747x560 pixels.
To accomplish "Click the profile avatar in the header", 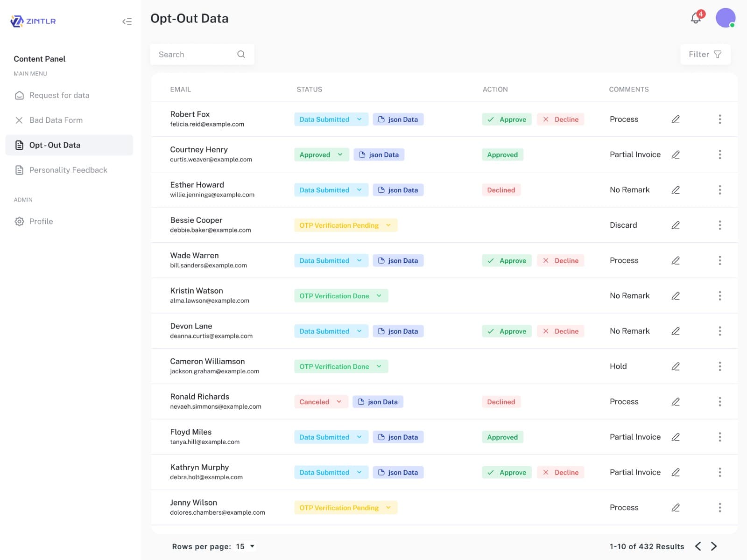I will coord(724,18).
